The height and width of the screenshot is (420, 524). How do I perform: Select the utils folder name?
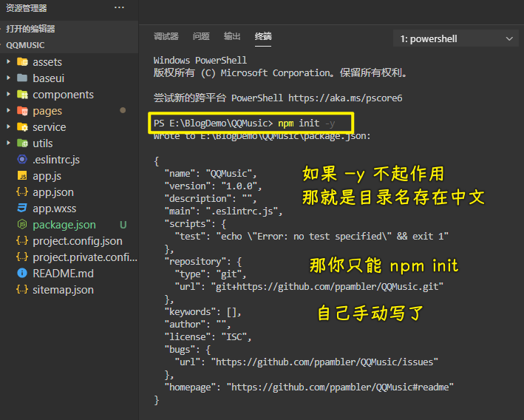coord(42,143)
